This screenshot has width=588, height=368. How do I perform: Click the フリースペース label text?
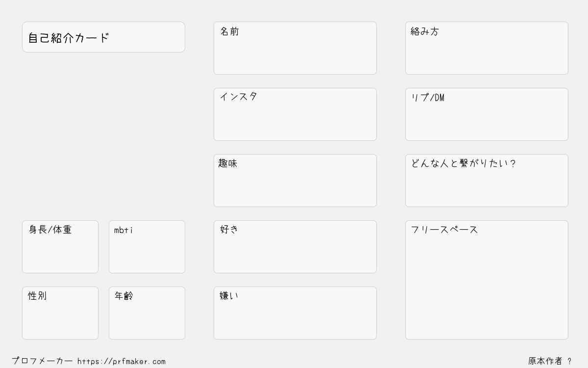coord(444,230)
